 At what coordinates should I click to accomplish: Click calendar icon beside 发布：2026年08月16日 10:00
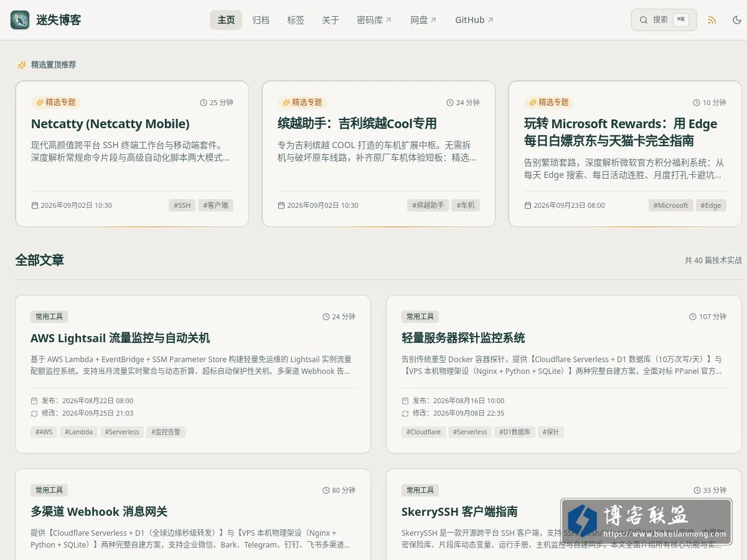(405, 401)
